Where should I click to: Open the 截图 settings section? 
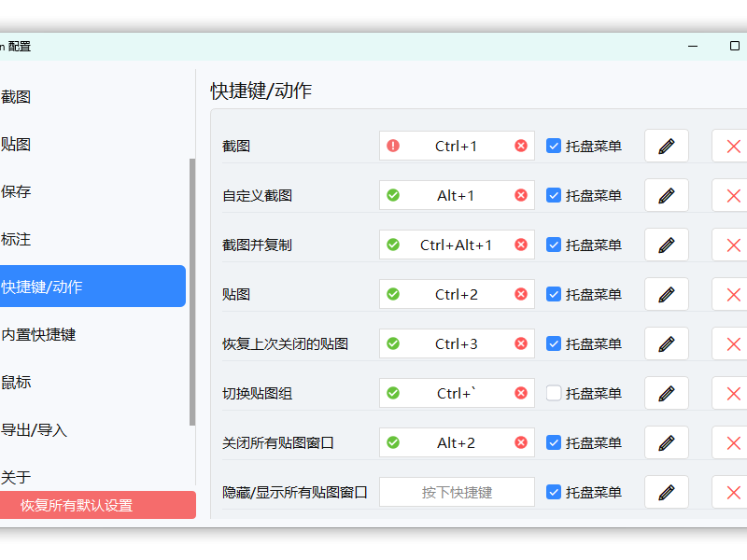click(92, 97)
